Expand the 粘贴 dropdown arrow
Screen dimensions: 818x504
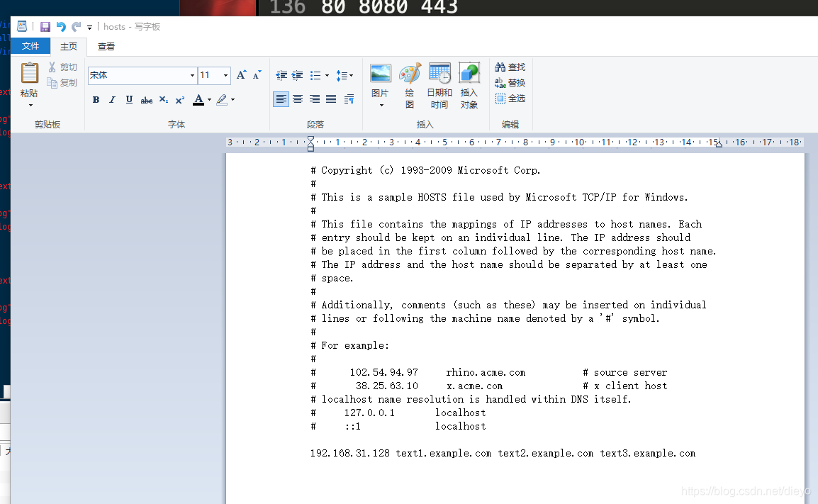pos(30,106)
